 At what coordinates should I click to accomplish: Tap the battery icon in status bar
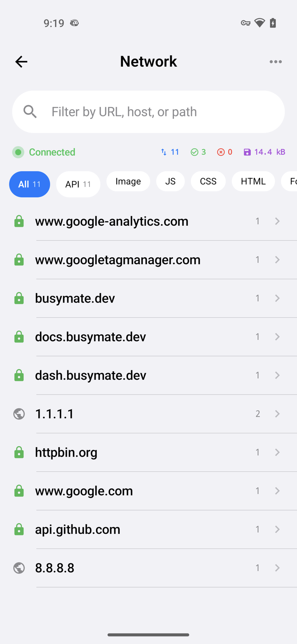pos(273,23)
